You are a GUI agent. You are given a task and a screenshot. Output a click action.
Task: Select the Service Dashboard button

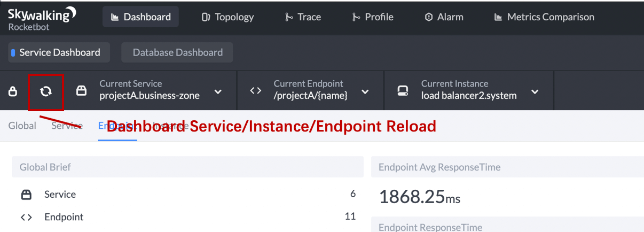pyautogui.click(x=59, y=52)
